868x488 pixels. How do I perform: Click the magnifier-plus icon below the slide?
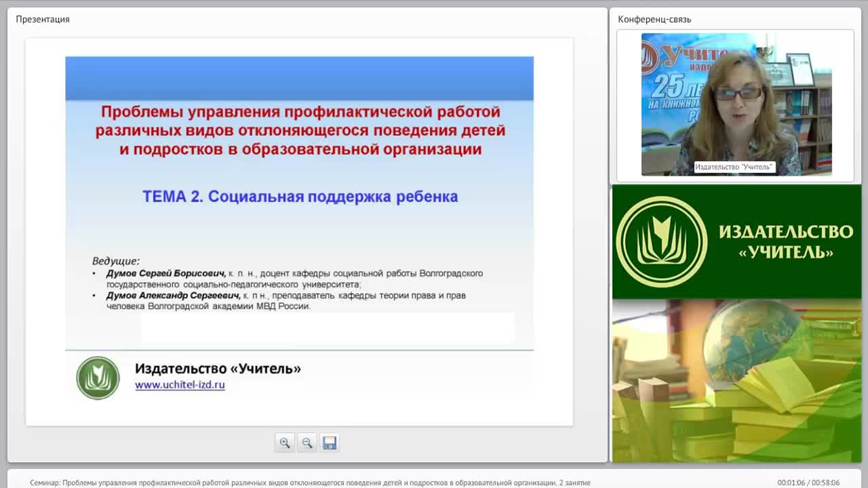[x=285, y=443]
